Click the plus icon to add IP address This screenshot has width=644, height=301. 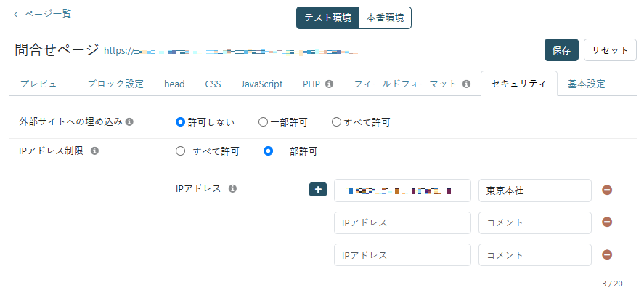(318, 189)
